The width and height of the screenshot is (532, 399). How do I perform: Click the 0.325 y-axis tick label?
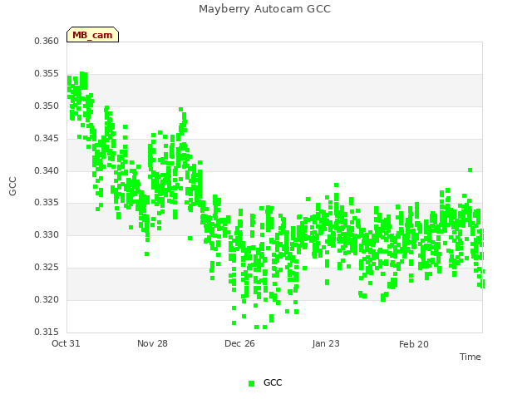pyautogui.click(x=47, y=268)
